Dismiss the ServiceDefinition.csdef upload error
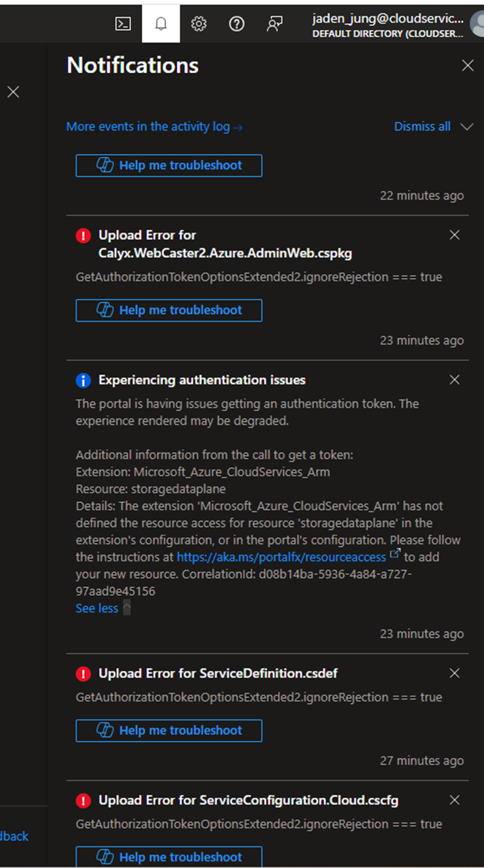This screenshot has width=484, height=868. coord(455,673)
